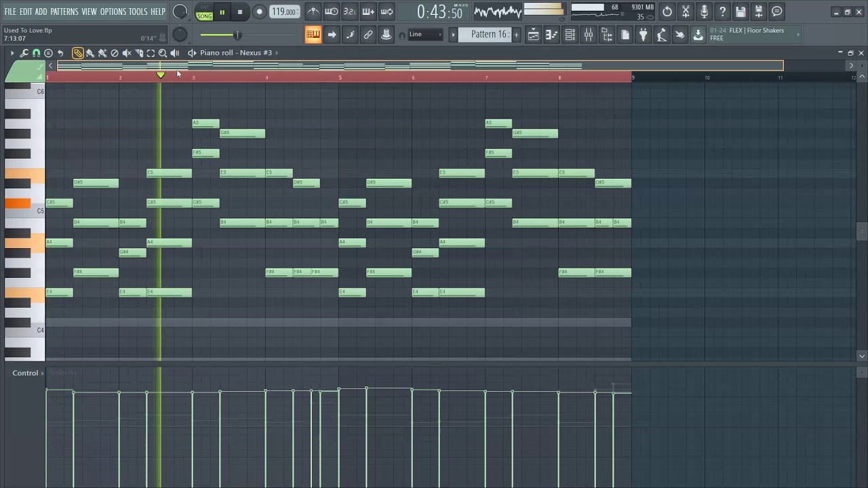The width and height of the screenshot is (868, 488).
Task: Open the Mixer view icon
Action: (589, 35)
